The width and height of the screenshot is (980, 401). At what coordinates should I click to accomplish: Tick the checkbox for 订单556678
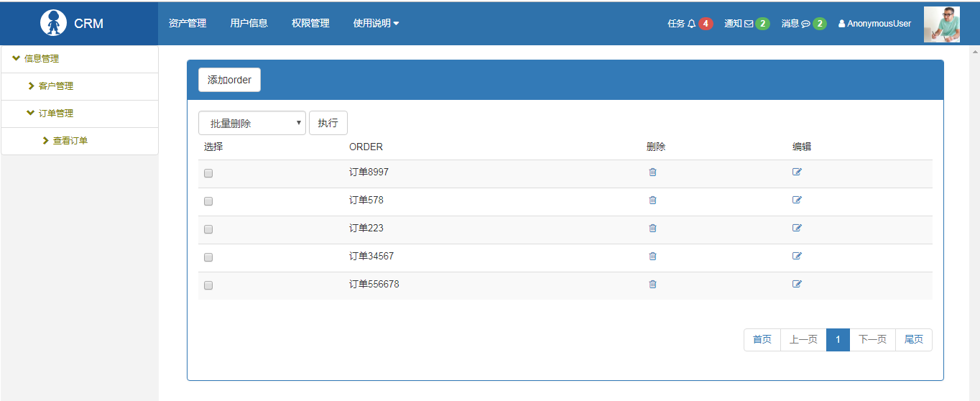pyautogui.click(x=208, y=285)
